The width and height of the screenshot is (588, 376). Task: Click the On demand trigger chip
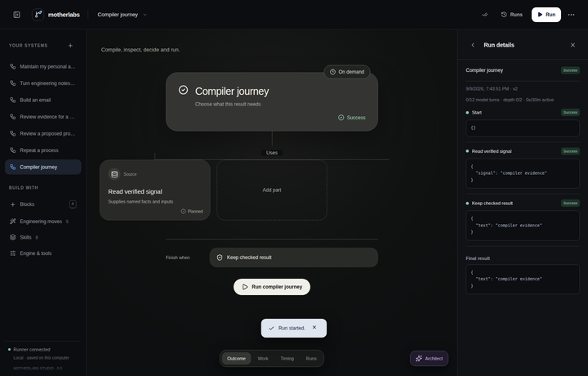click(347, 72)
